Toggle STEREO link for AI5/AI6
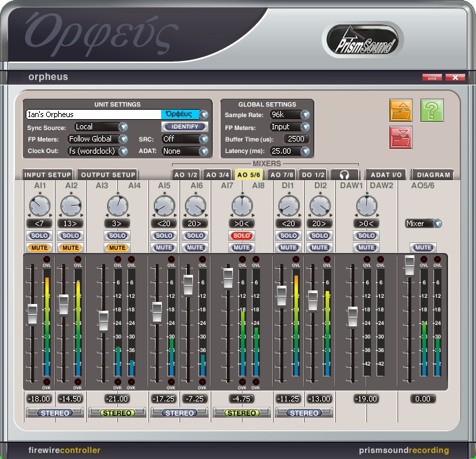Viewport: 476px width, 459px height. (179, 413)
